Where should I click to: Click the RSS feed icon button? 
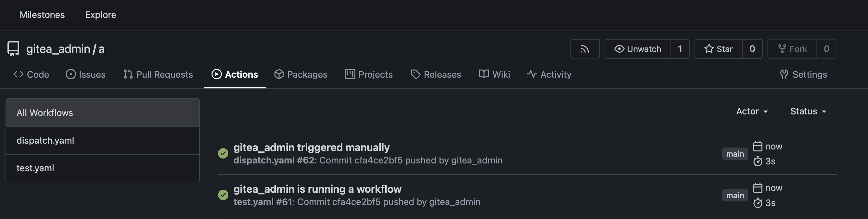585,49
